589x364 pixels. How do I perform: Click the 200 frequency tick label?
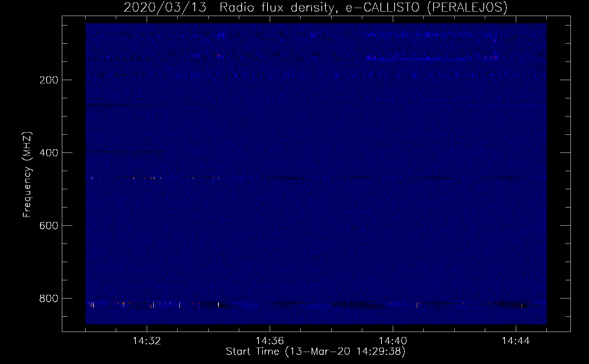click(x=48, y=80)
